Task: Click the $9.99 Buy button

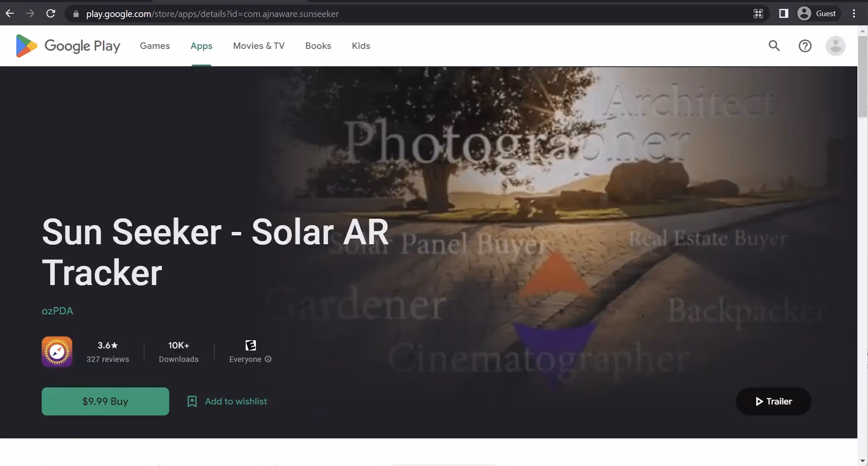Action: (x=105, y=401)
